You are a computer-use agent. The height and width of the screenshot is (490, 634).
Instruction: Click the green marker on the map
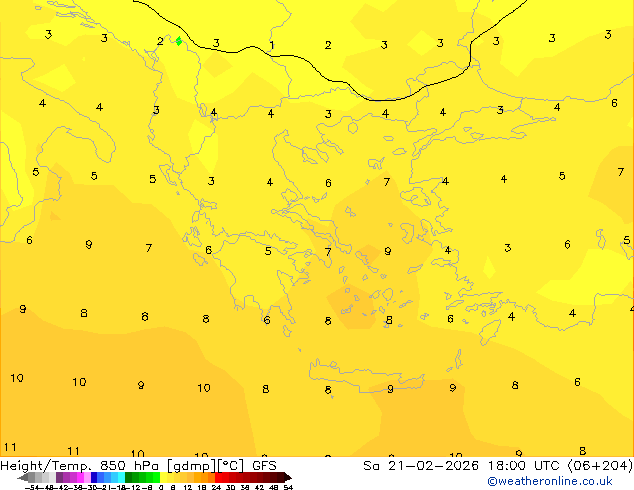click(x=179, y=41)
